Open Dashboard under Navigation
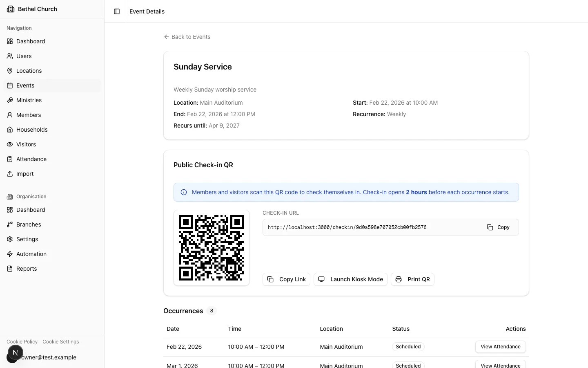 [x=52, y=41]
